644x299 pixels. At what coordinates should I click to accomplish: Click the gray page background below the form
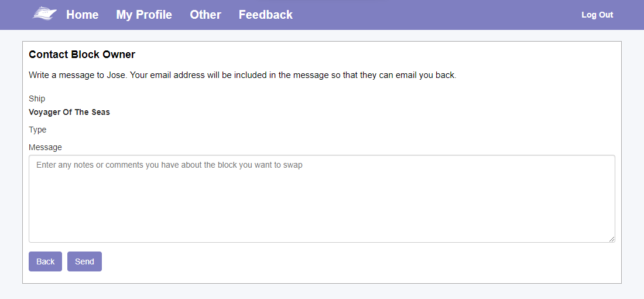point(322,291)
